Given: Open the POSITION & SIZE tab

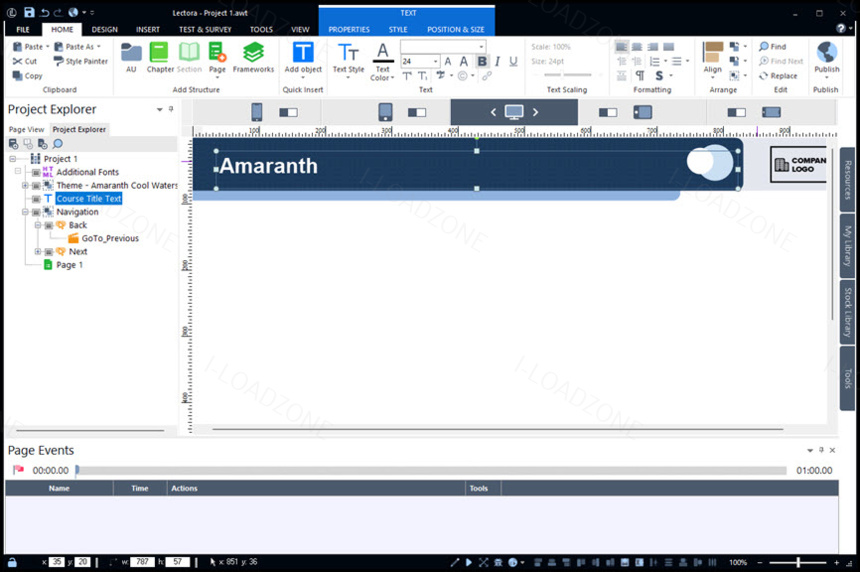Looking at the screenshot, I should tap(455, 30).
